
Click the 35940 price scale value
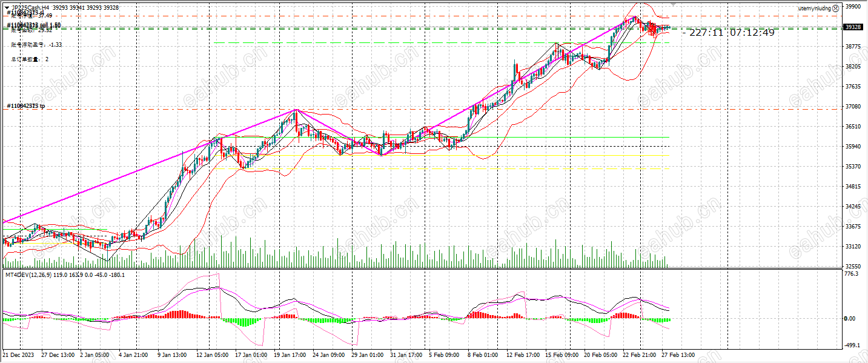(853, 146)
